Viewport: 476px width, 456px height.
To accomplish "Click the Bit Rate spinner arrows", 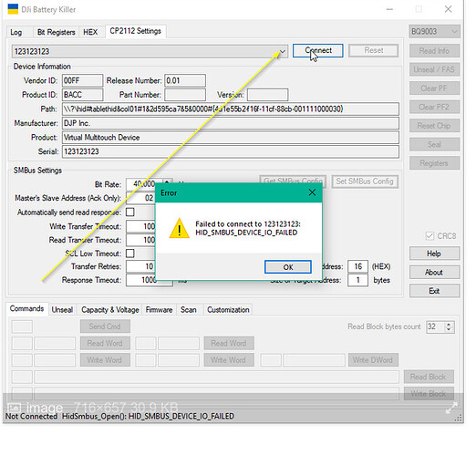I will (168, 181).
